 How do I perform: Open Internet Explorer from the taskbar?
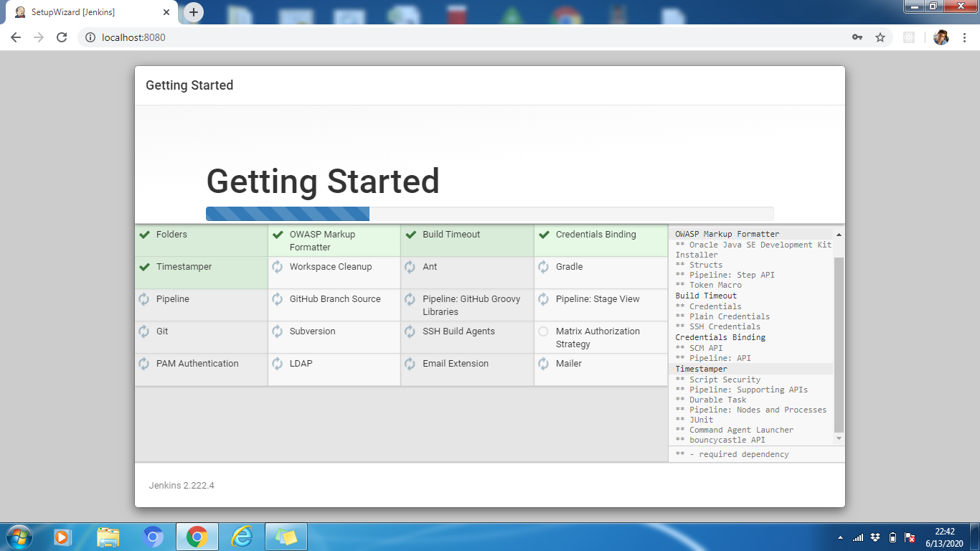point(242,537)
